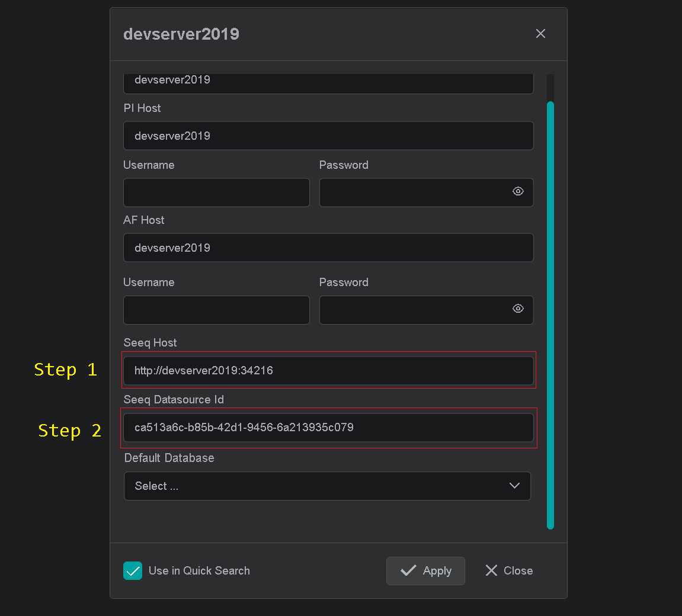Focus the Seeq Datasource Id field
682x616 pixels.
click(328, 428)
